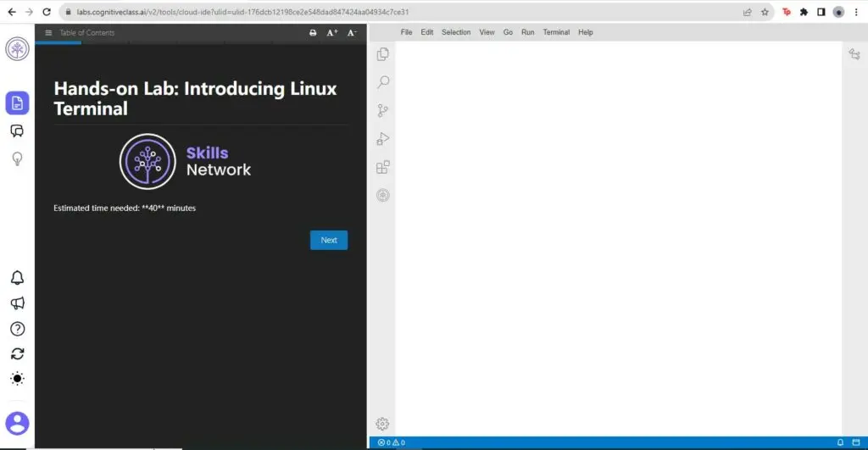Open the browser side panel icon
Image resolution: width=868 pixels, height=450 pixels.
pos(821,12)
